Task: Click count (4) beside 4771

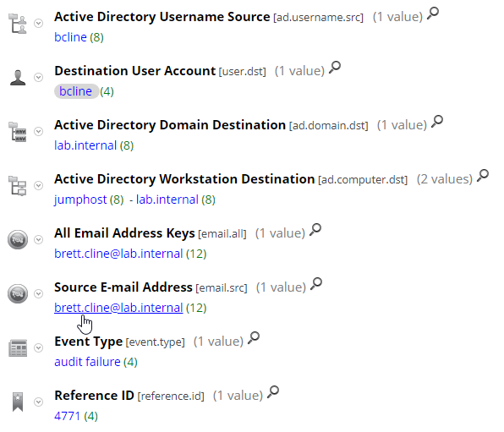Action: [x=90, y=416]
